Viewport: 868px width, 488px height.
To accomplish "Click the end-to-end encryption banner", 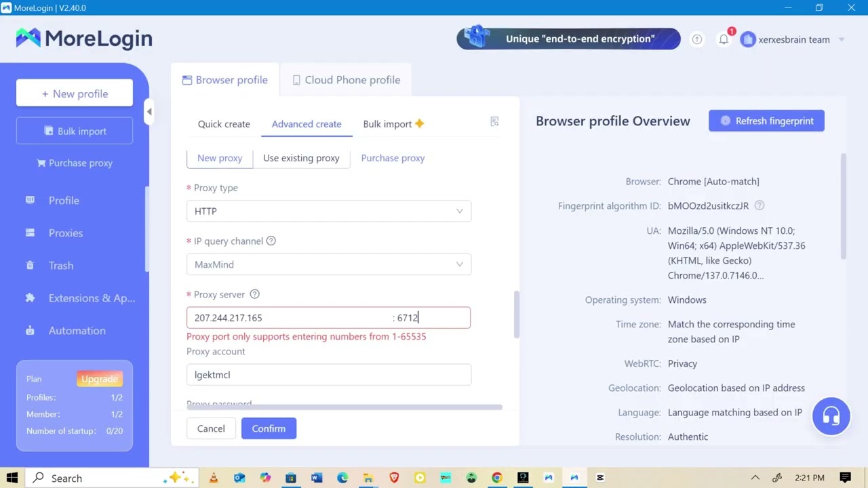I will tap(568, 39).
